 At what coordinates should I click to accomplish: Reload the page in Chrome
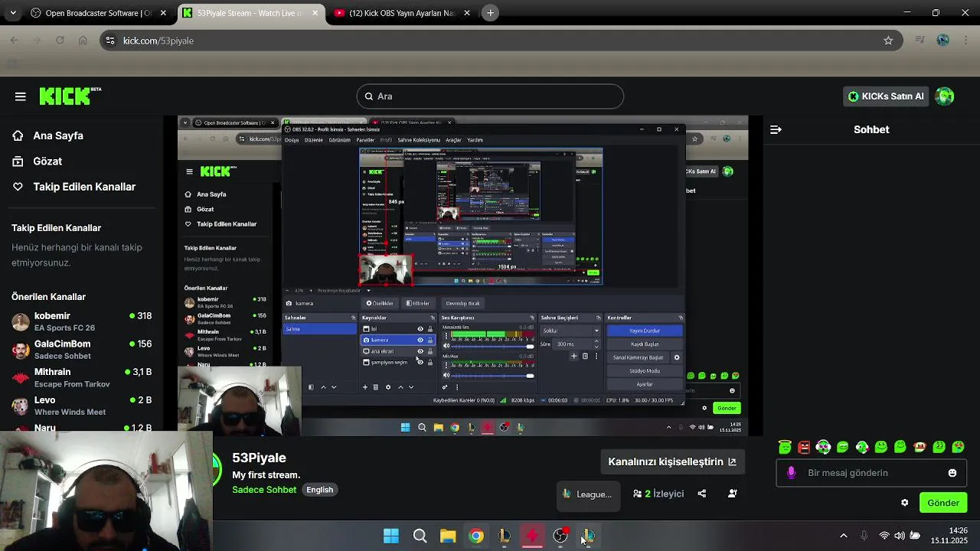click(x=60, y=41)
